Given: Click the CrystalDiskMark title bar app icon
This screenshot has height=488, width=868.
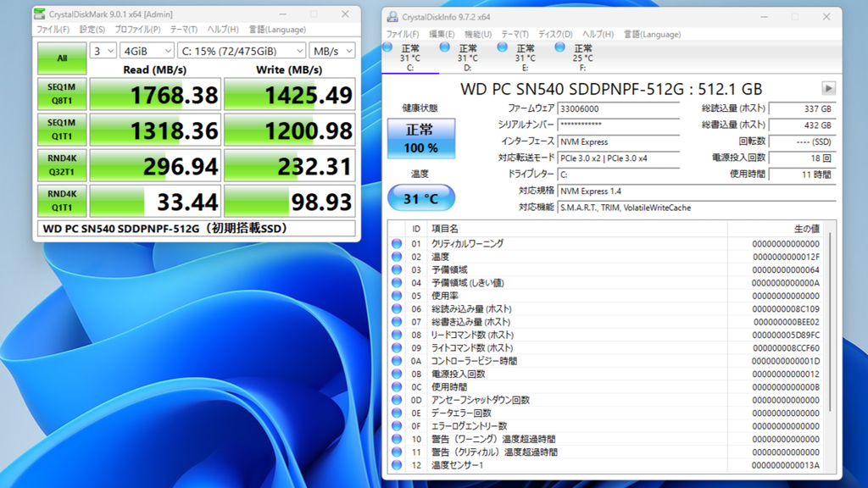Looking at the screenshot, I should pos(42,14).
